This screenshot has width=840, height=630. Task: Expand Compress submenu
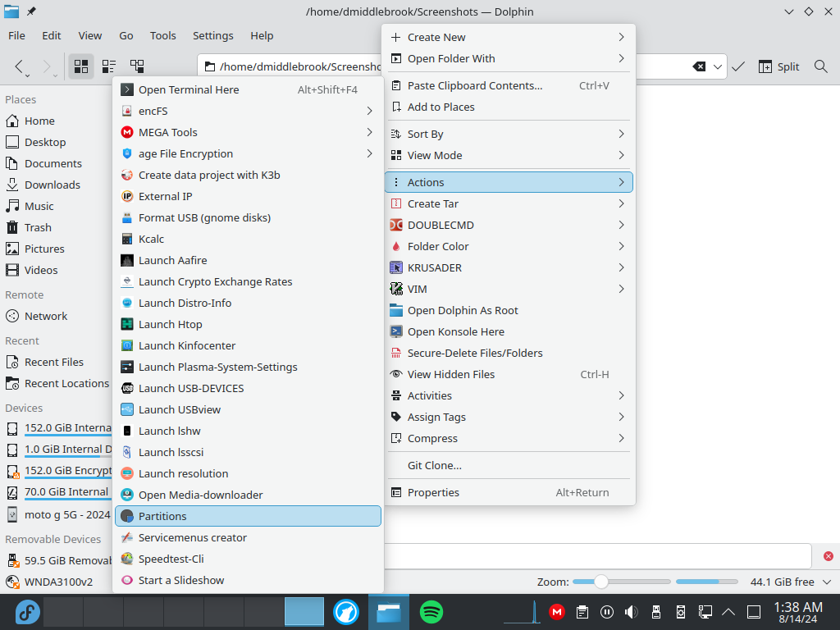509,438
